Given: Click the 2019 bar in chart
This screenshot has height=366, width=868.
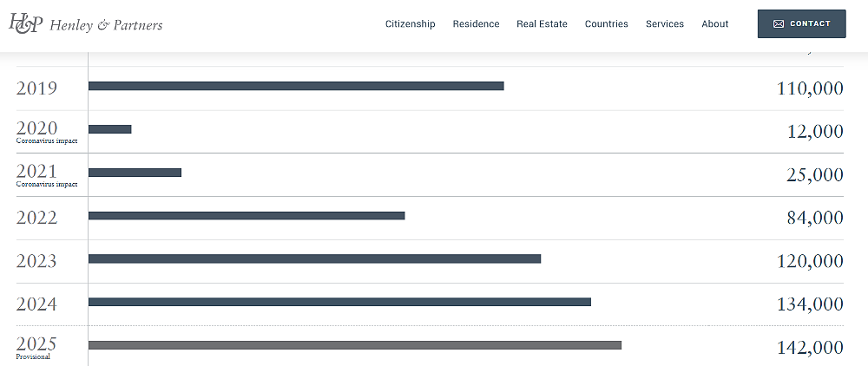Looking at the screenshot, I should click(296, 86).
